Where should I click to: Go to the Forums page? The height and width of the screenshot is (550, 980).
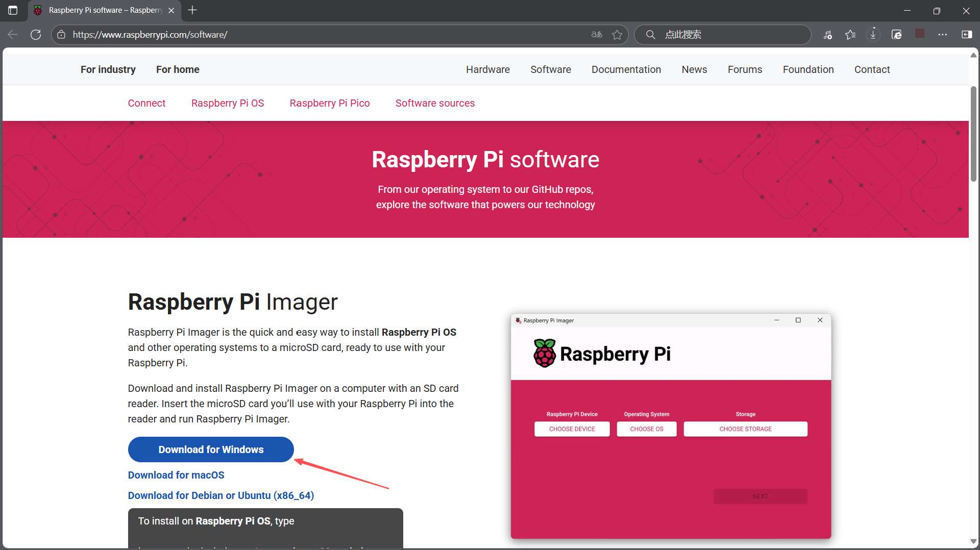[x=745, y=69]
